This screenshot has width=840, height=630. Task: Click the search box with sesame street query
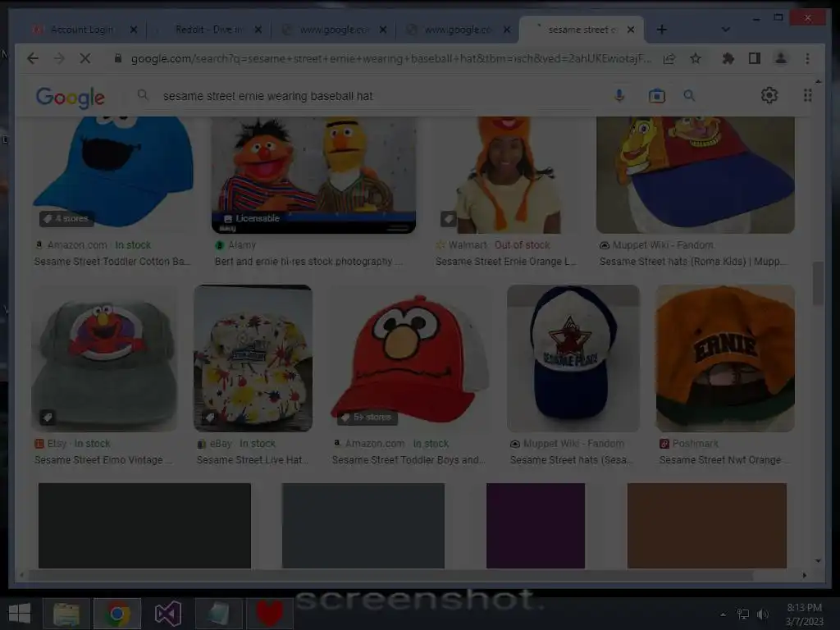coord(375,96)
